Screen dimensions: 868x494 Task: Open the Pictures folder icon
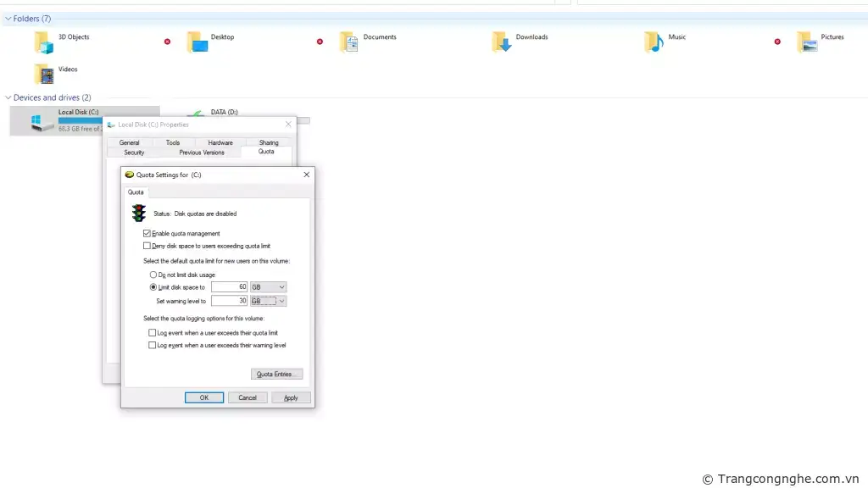point(807,42)
